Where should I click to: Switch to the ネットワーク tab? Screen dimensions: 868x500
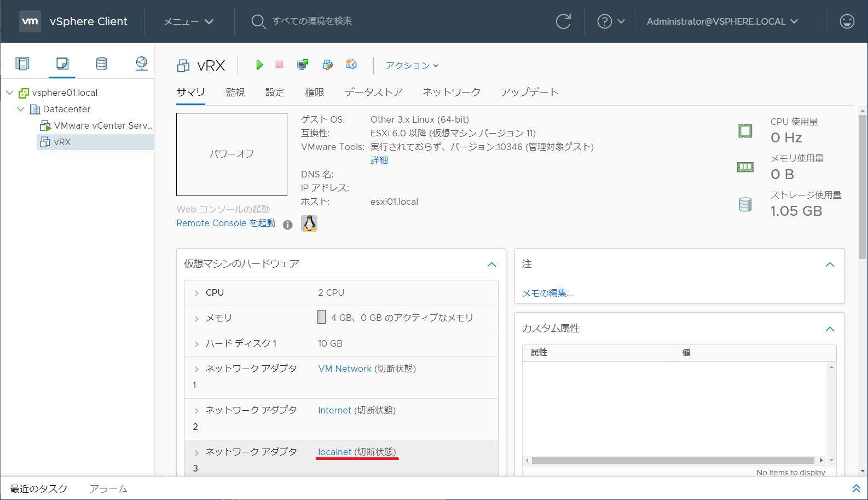pyautogui.click(x=452, y=92)
